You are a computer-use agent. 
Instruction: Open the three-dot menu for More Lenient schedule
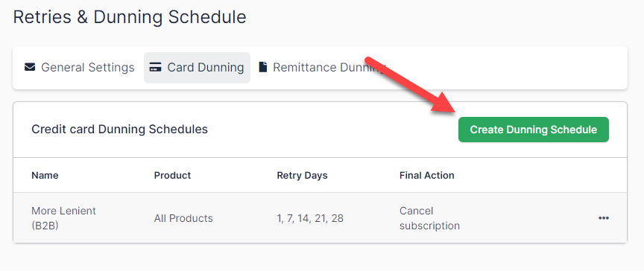(603, 218)
